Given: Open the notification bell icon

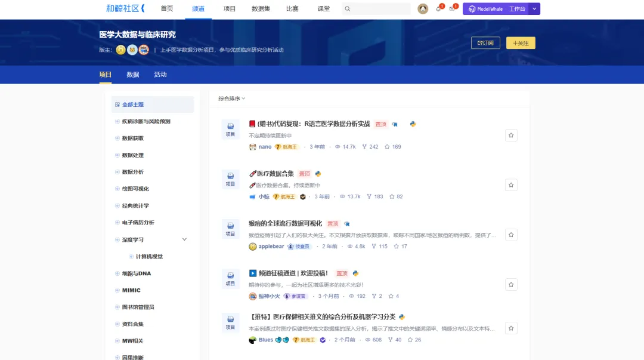Looking at the screenshot, I should tap(438, 8).
